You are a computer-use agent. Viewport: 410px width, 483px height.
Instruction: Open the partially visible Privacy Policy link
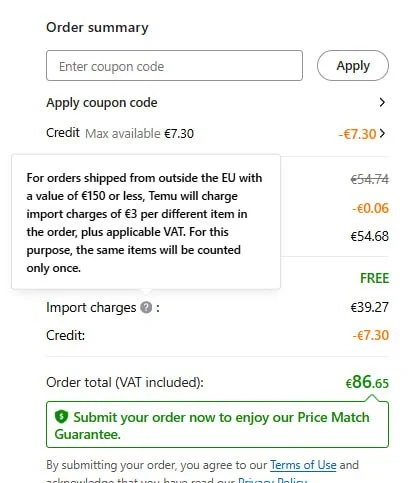coord(272,480)
